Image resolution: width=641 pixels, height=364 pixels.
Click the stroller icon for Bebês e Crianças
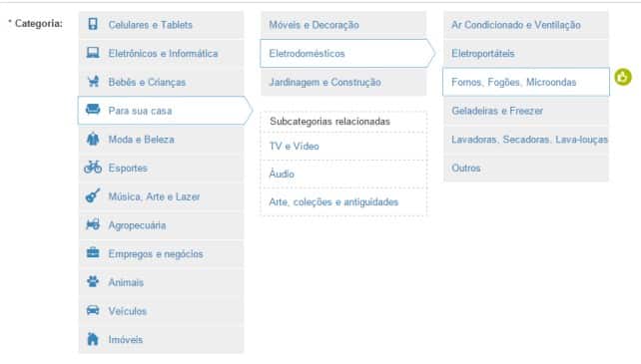pos(93,82)
